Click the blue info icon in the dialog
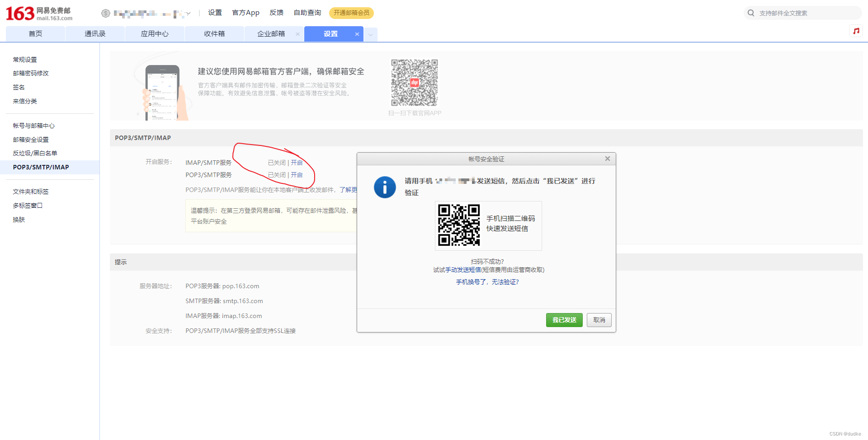This screenshot has width=868, height=440. coord(385,187)
